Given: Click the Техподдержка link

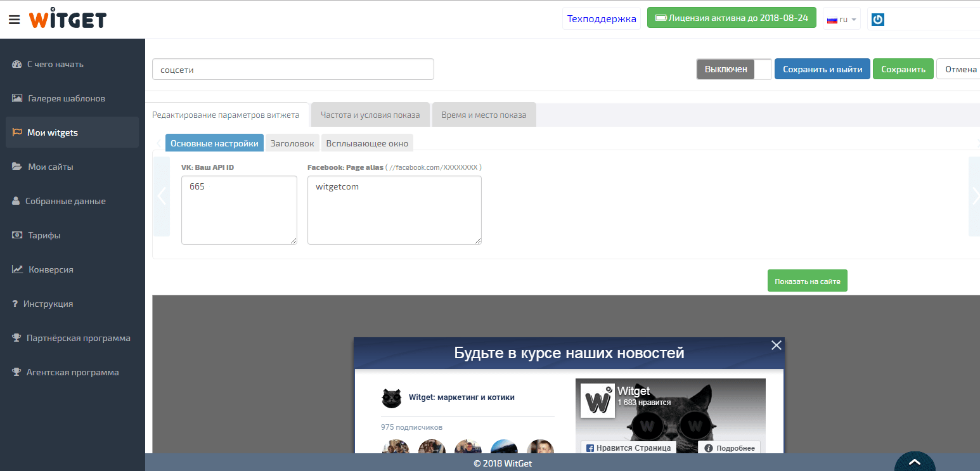Looking at the screenshot, I should point(602,18).
